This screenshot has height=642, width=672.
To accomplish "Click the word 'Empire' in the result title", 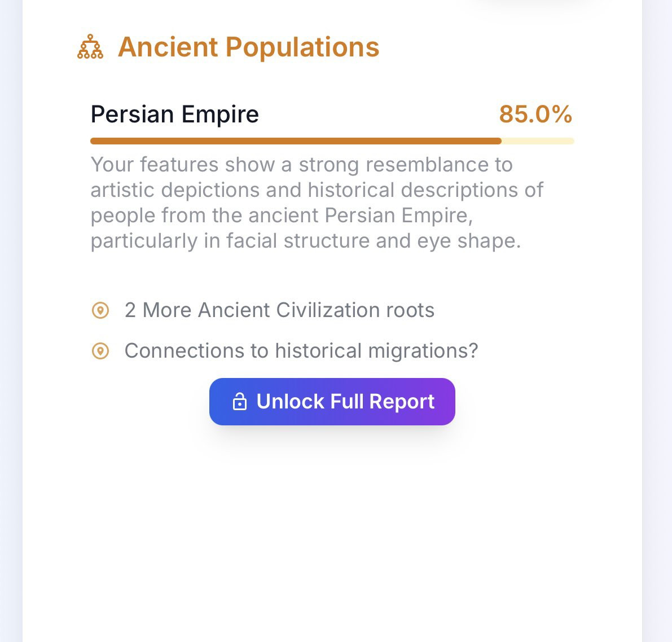I will click(x=220, y=115).
